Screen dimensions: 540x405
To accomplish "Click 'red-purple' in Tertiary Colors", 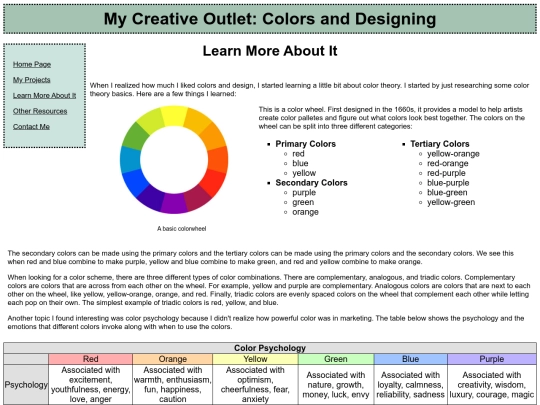I will tap(446, 173).
